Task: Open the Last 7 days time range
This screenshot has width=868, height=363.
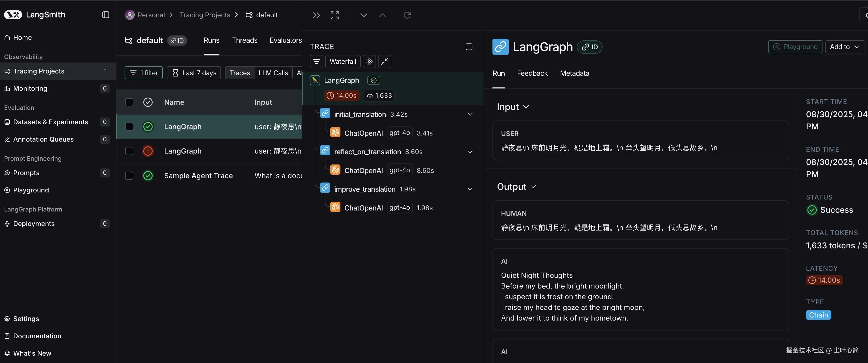Action: (x=194, y=73)
